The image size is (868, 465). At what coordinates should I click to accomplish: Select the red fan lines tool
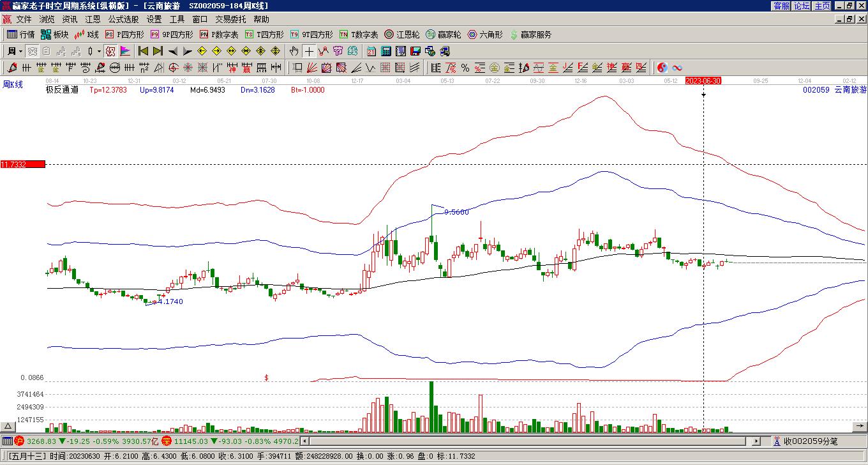pyautogui.click(x=313, y=68)
